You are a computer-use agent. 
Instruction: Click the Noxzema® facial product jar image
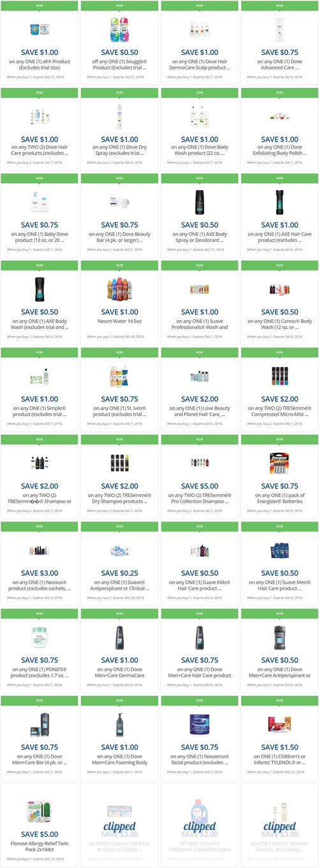click(x=199, y=724)
